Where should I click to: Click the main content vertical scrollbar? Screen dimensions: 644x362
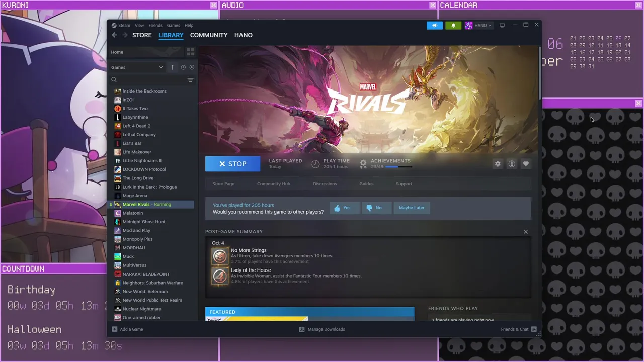point(540,73)
